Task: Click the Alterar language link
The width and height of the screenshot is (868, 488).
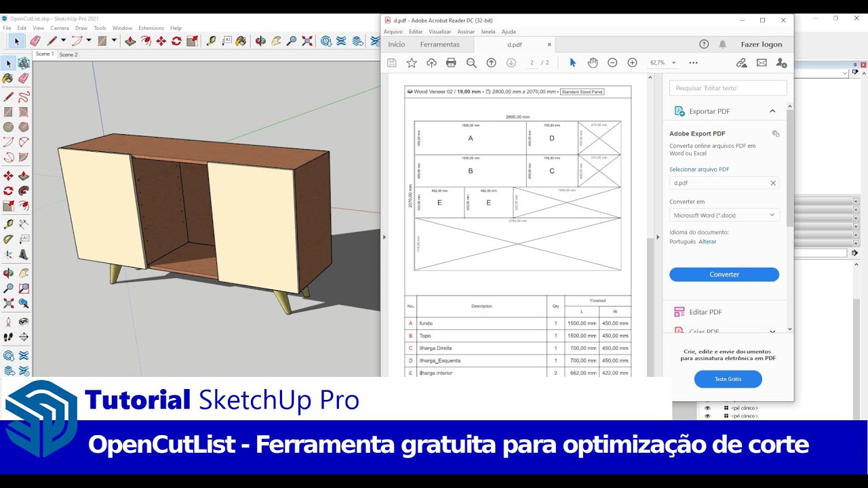Action: point(707,241)
